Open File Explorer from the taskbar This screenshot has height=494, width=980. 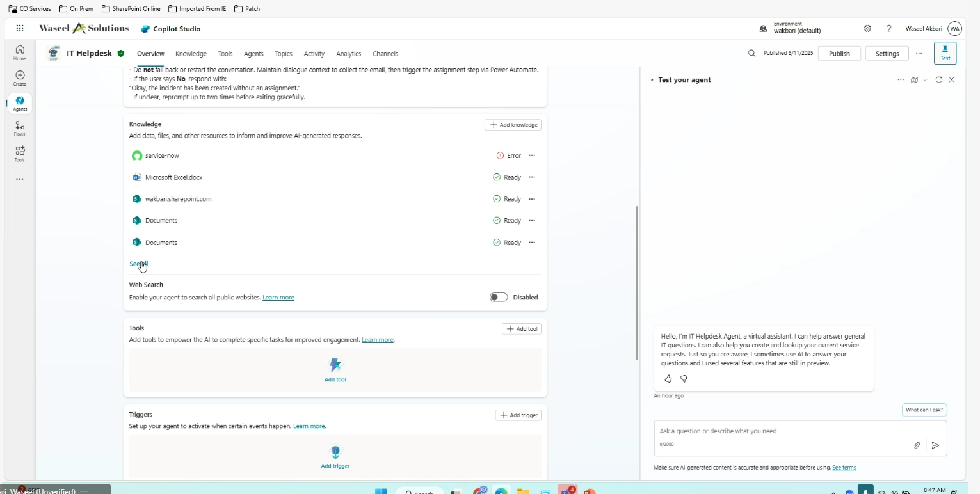pos(524,491)
